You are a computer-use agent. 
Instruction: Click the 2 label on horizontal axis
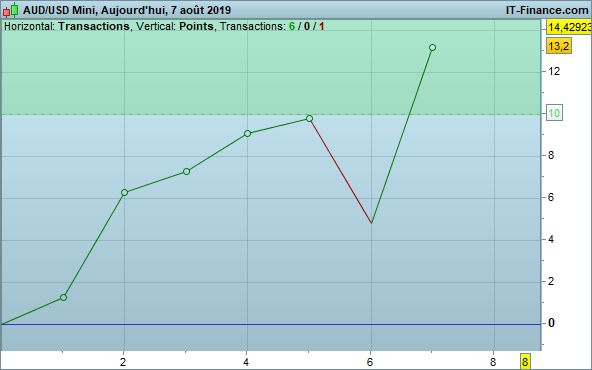[x=123, y=362]
